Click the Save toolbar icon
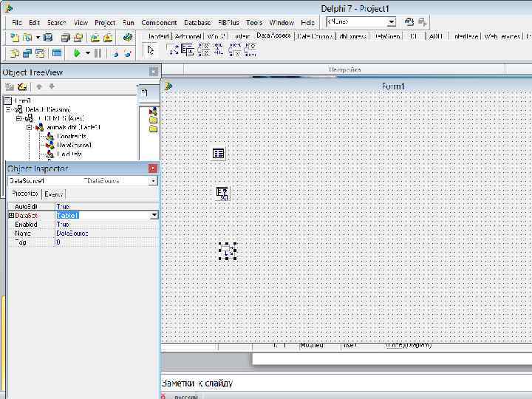Image resolution: width=532 pixels, height=399 pixels. [48, 38]
